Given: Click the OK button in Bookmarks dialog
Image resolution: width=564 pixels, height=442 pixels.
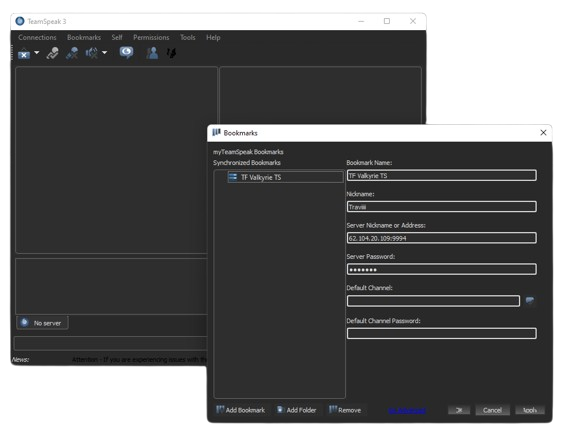Looking at the screenshot, I should click(x=459, y=410).
